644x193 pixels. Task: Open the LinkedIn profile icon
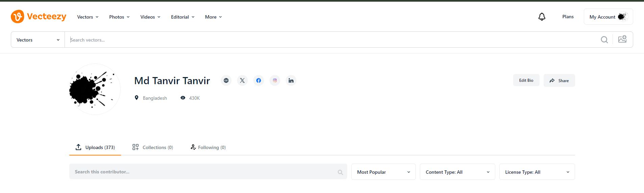291,80
